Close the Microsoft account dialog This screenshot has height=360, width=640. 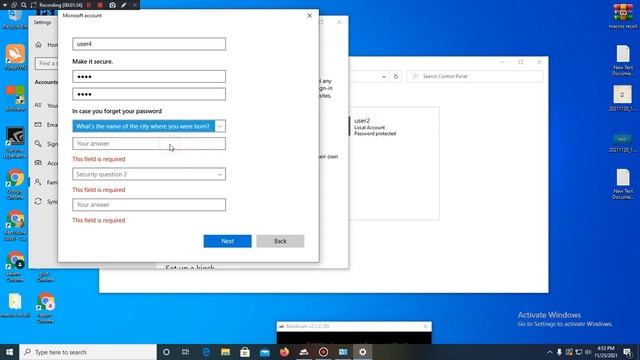309,16
